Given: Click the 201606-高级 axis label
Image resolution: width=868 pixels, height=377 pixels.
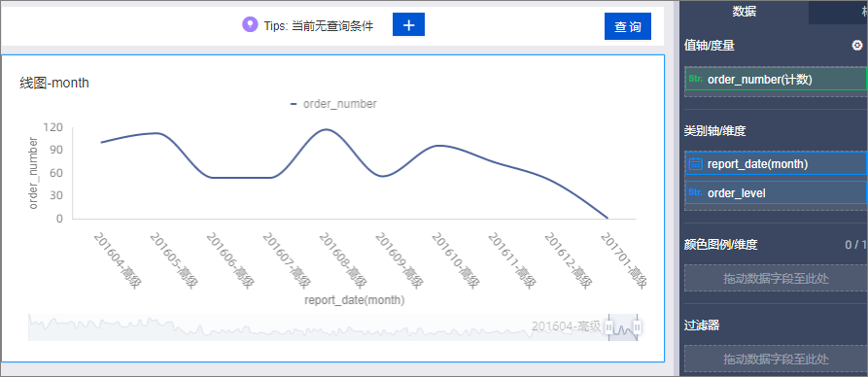Looking at the screenshot, I should [x=229, y=260].
